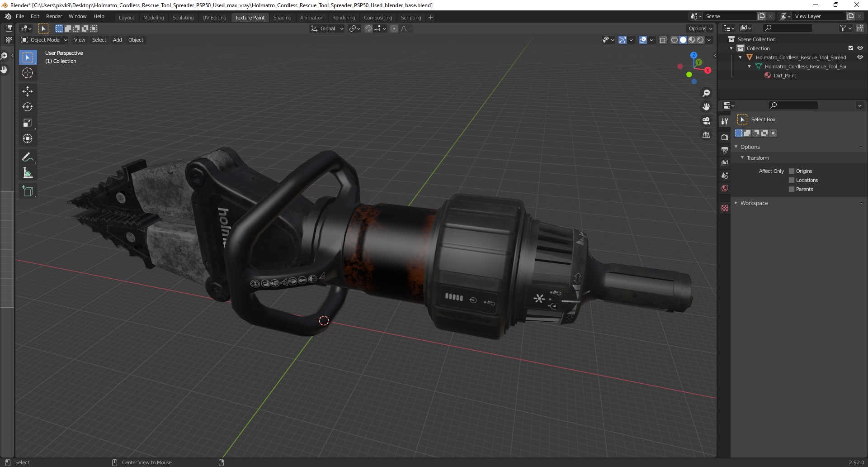Open the viewport Object menu
Image resolution: width=868 pixels, height=467 pixels.
click(136, 40)
